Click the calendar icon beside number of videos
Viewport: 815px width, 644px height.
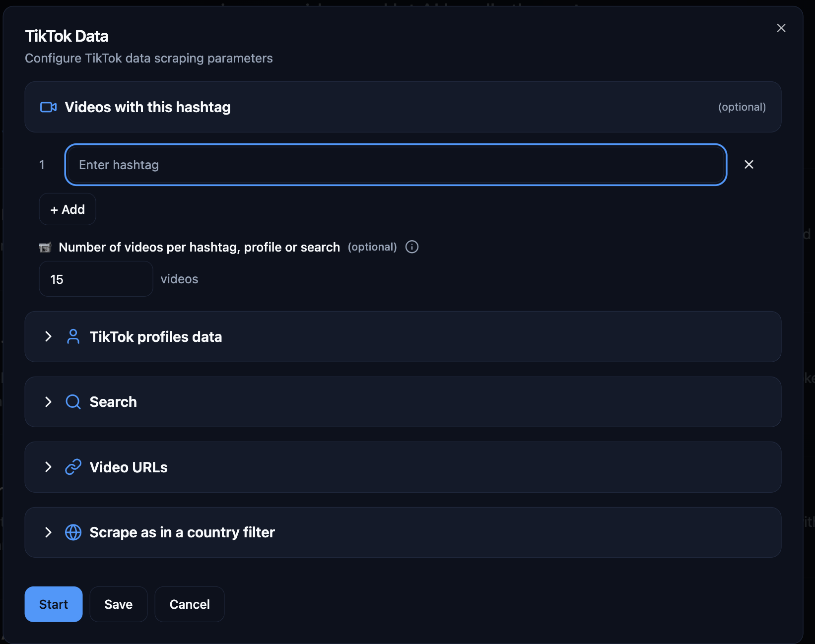[x=46, y=247]
